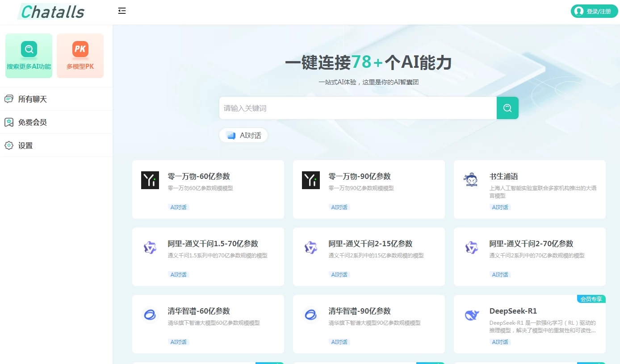Open the multi-model PK tile

coord(80,56)
